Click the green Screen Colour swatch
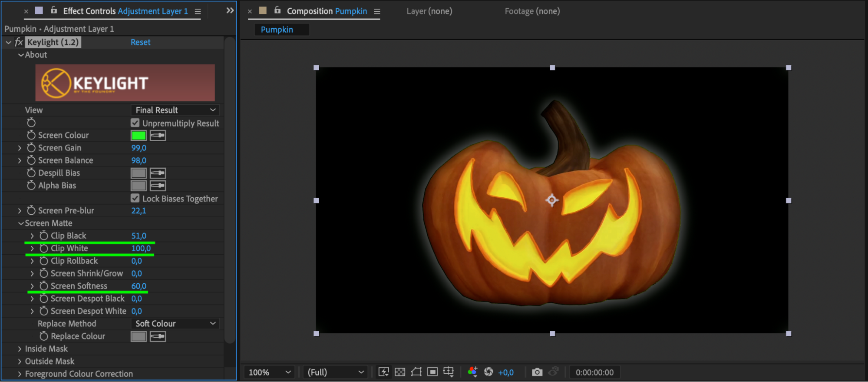Screen dimensions: 868x382 [139, 136]
